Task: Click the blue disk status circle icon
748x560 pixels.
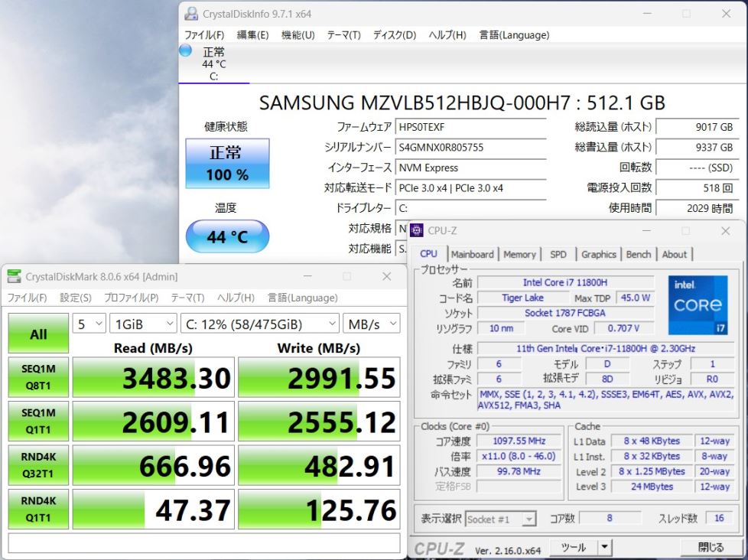Action: (x=185, y=50)
